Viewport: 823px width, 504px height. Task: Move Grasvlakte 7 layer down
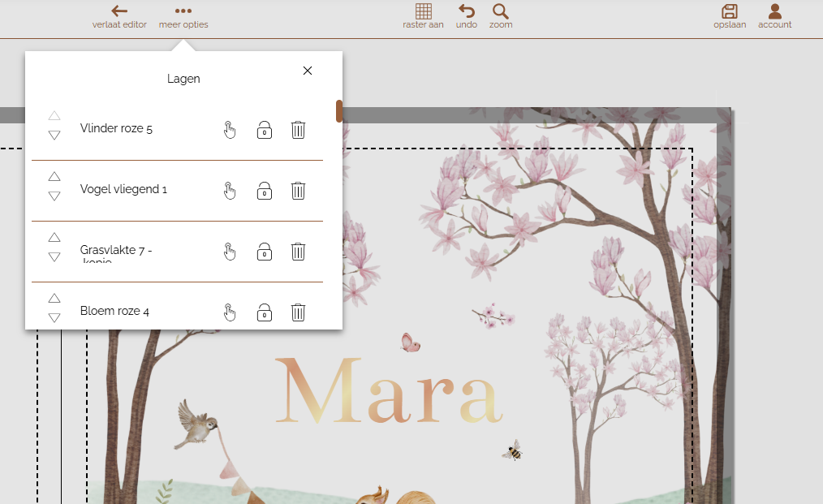tap(54, 257)
